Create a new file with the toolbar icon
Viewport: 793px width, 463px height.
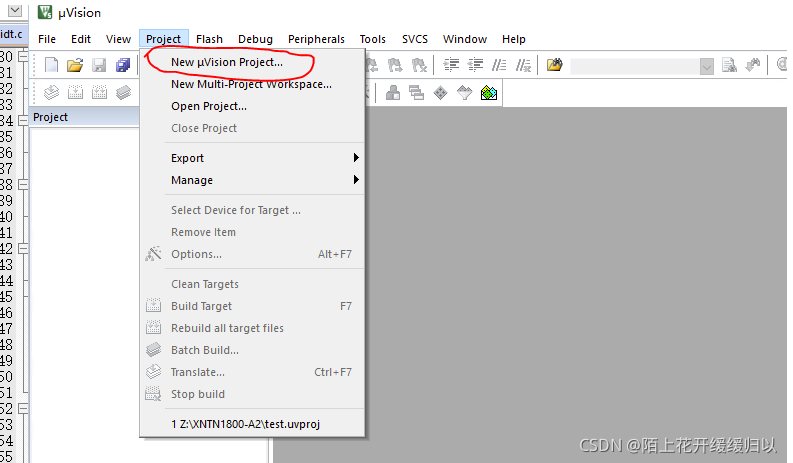click(51, 65)
